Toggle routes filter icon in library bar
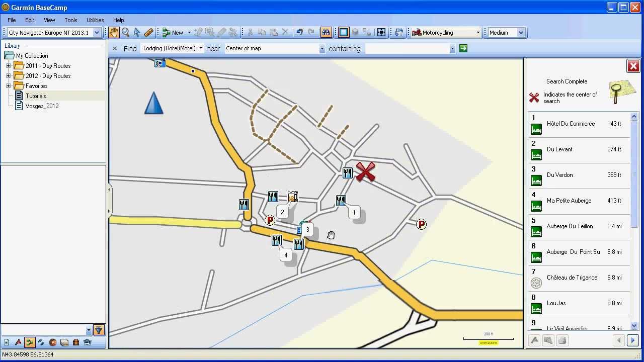The width and height of the screenshot is (644, 362). pos(30,342)
